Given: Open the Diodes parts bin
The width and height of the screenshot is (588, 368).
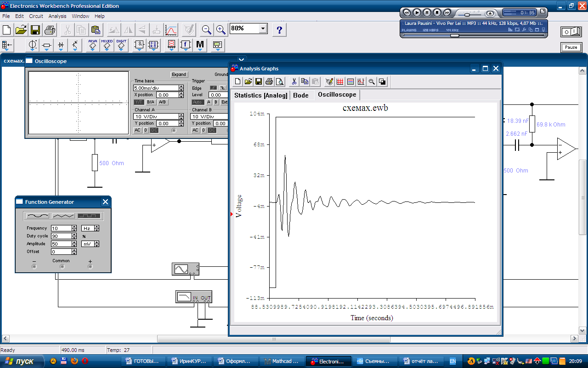Looking at the screenshot, I should [x=61, y=45].
